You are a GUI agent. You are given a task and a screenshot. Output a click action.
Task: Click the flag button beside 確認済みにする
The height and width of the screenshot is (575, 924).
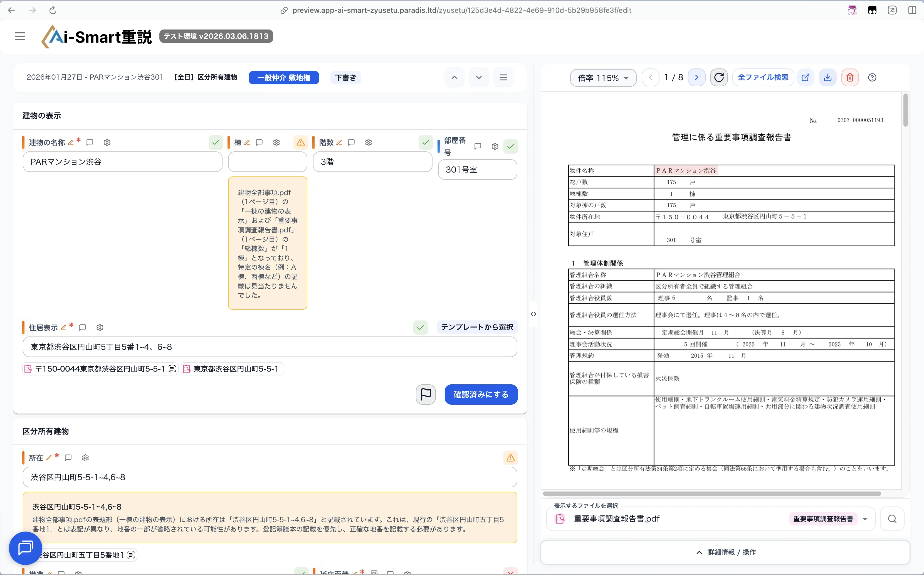(426, 394)
